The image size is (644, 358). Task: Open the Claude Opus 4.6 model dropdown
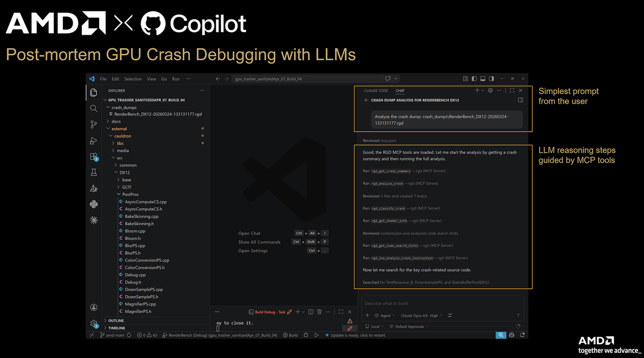click(422, 315)
